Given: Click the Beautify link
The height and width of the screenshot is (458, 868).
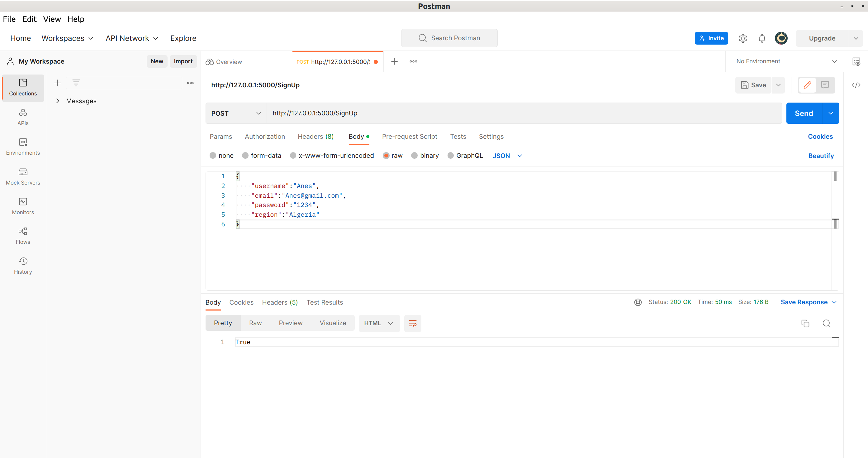Looking at the screenshot, I should 820,156.
